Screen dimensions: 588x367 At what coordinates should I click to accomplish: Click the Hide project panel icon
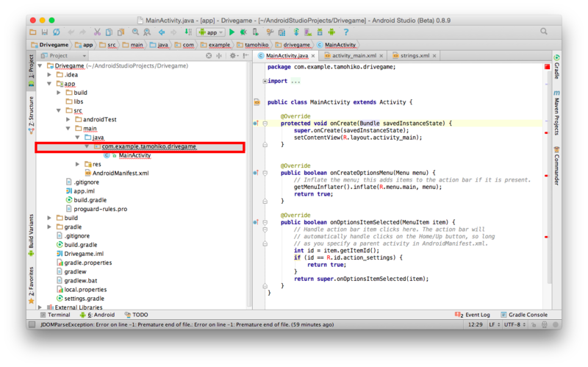(x=245, y=56)
